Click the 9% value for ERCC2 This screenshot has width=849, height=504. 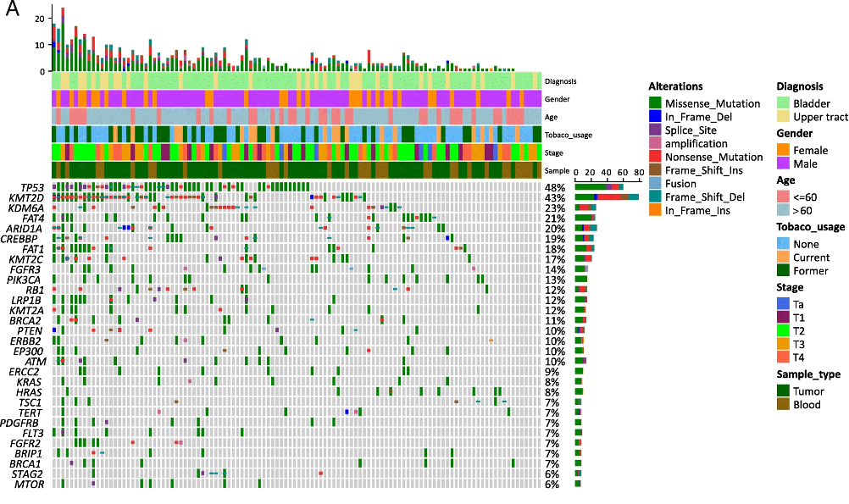point(552,372)
